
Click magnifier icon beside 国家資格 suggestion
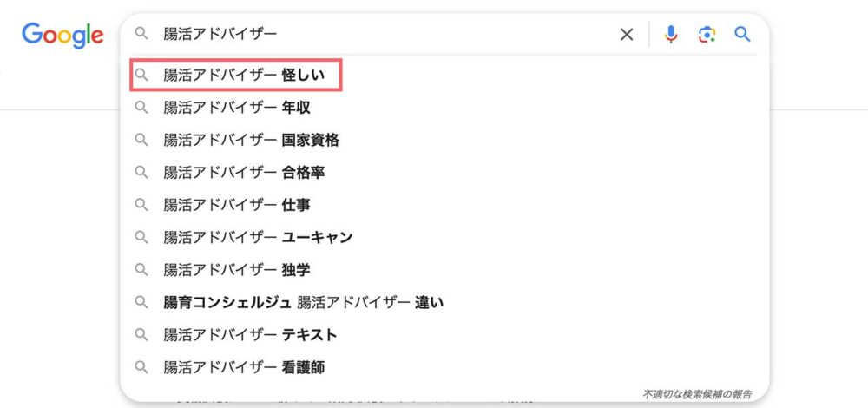coord(141,140)
